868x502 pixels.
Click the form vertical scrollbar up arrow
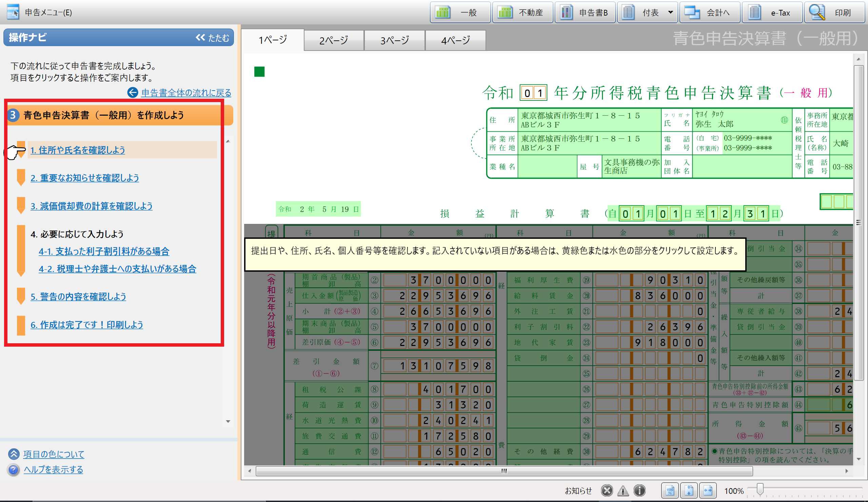point(859,59)
